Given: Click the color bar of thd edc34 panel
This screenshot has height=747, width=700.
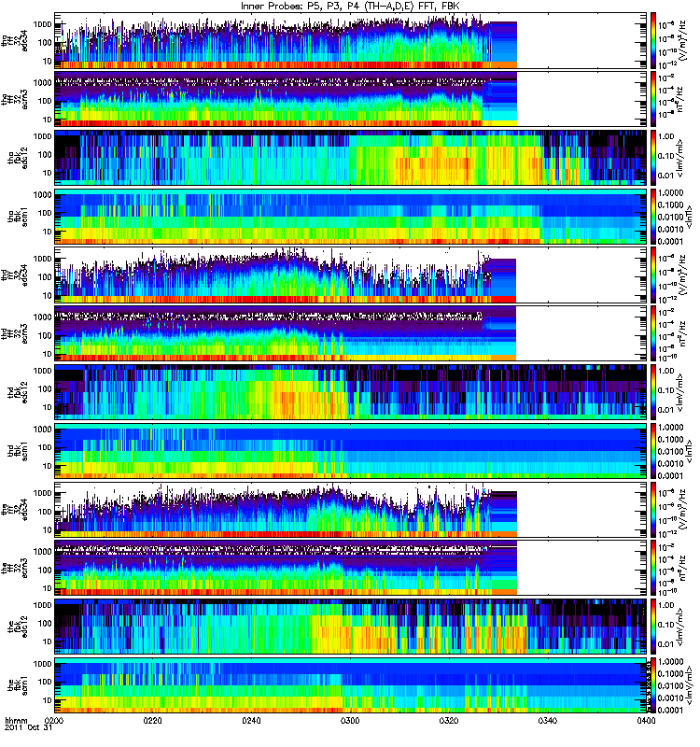Looking at the screenshot, I should (x=653, y=275).
